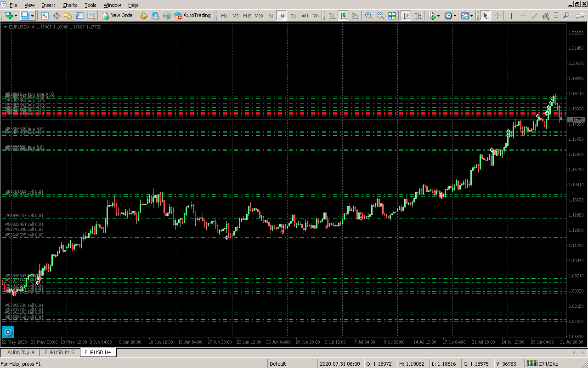Screen dimensions: 588x368
Task: Select the Crosshair tool
Action: click(497, 16)
